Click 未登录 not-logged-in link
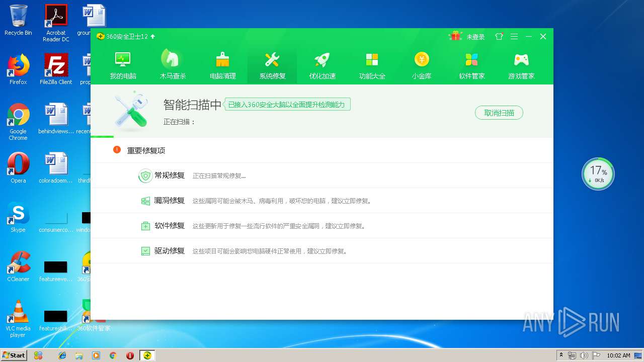The image size is (644, 362). pyautogui.click(x=475, y=37)
